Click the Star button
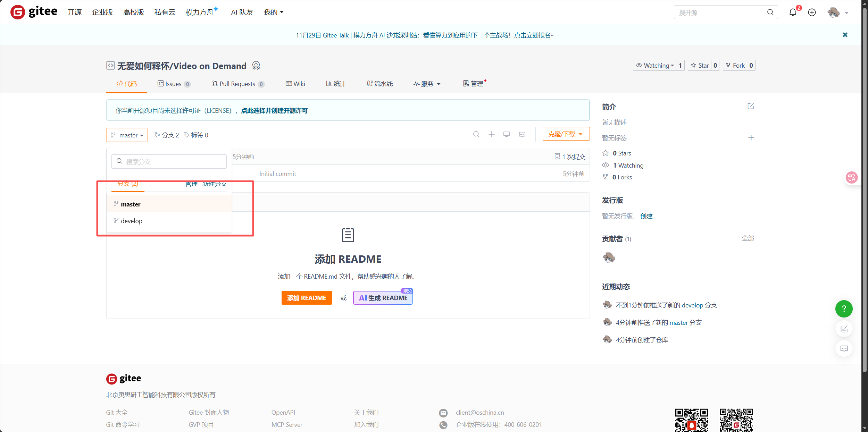The image size is (868, 432). pos(700,65)
